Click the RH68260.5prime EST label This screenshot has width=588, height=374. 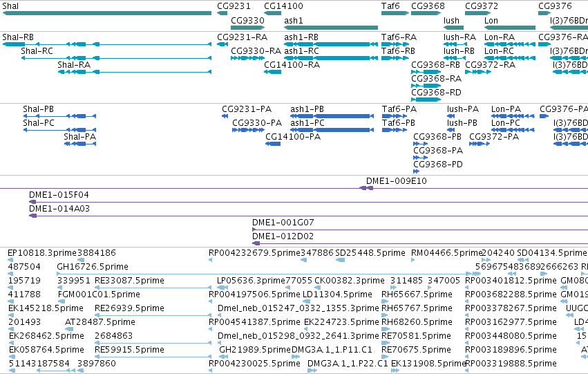point(417,322)
